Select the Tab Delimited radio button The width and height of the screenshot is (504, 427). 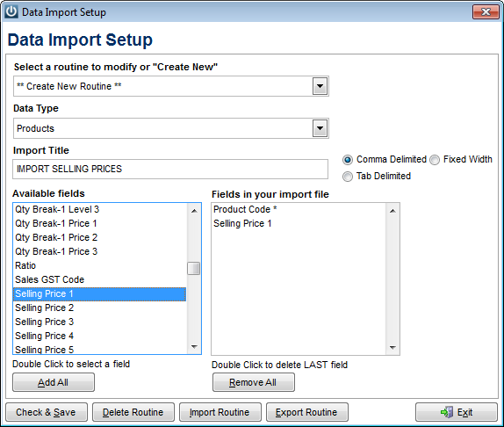tap(348, 177)
